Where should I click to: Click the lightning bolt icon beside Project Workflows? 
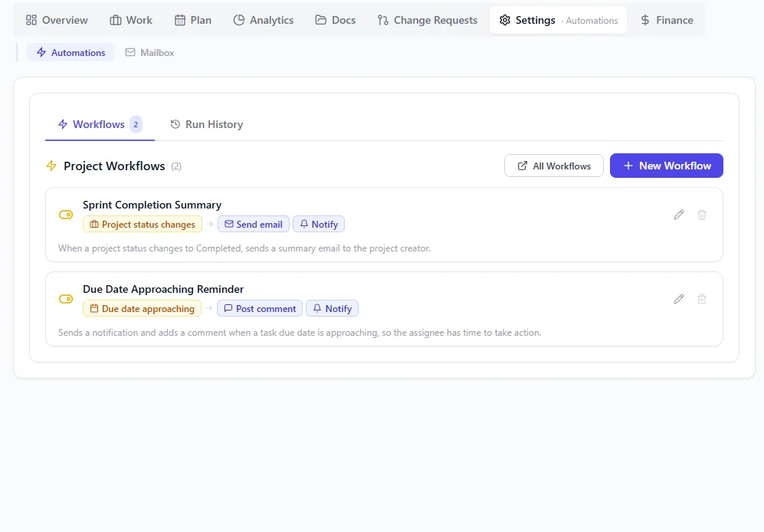pos(51,166)
